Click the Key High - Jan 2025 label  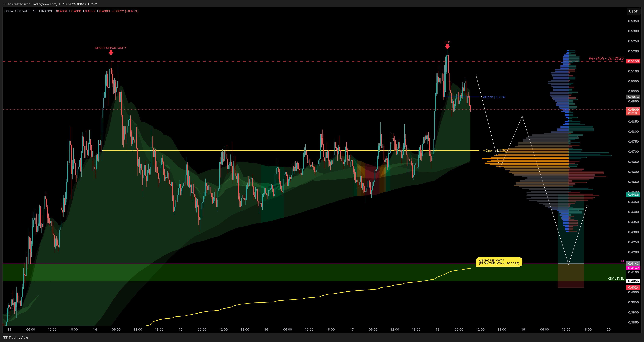tap(606, 58)
